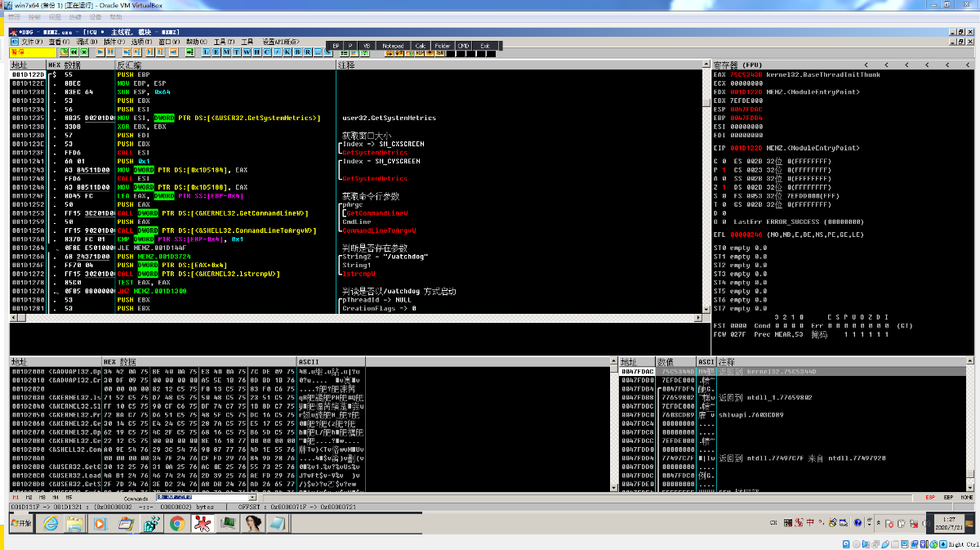Click the debugging options grid toolbar icon

(345, 52)
